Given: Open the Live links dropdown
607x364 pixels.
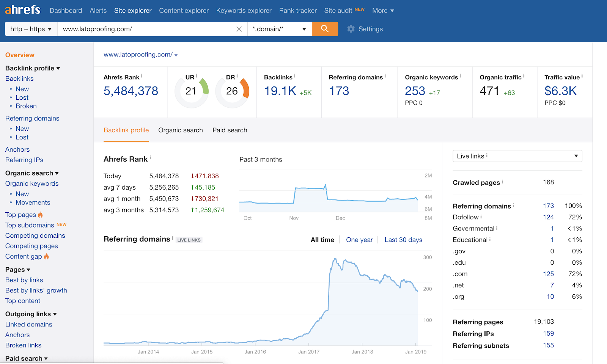Looking at the screenshot, I should (517, 156).
